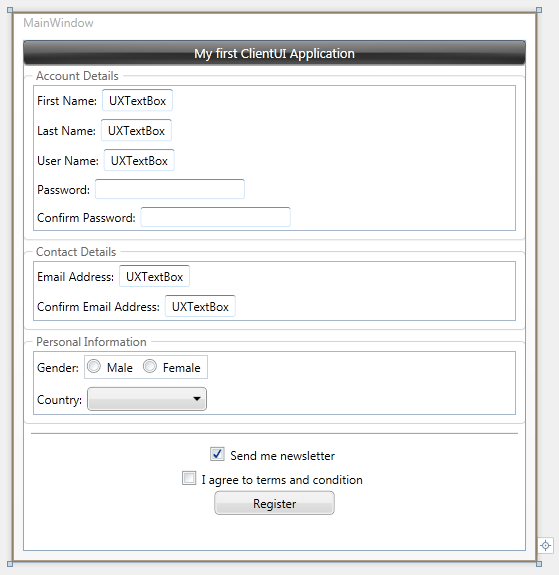Click the MainWindow title text
Image resolution: width=559 pixels, height=575 pixels.
58,23
